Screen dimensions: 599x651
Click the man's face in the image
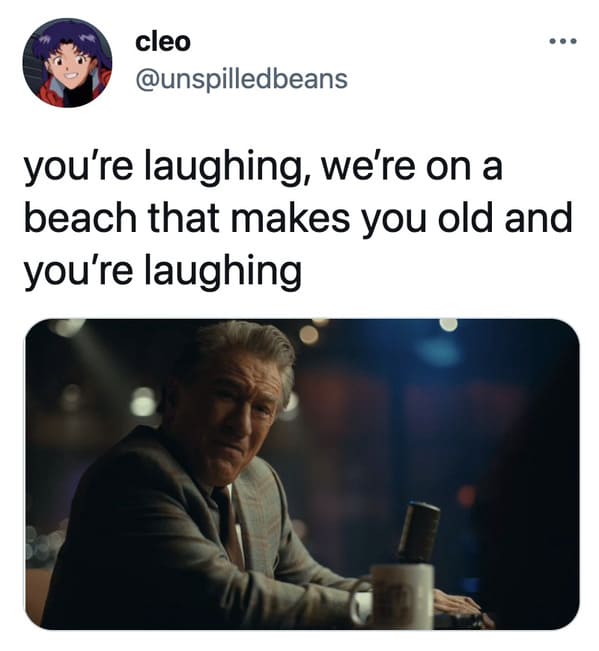pos(228,419)
